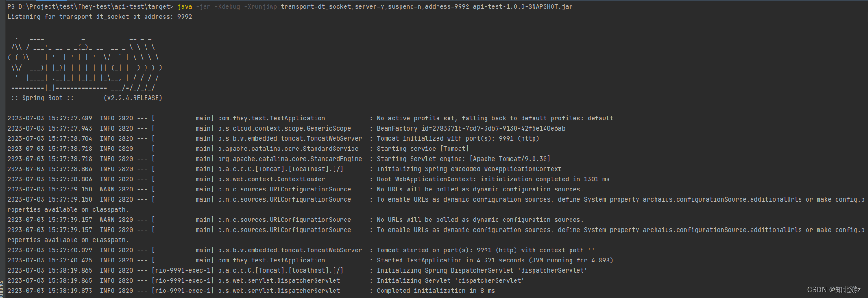Click Root WebApplicationContext initialization completed message
Image resolution: width=868 pixels, height=298 pixels.
(493, 179)
